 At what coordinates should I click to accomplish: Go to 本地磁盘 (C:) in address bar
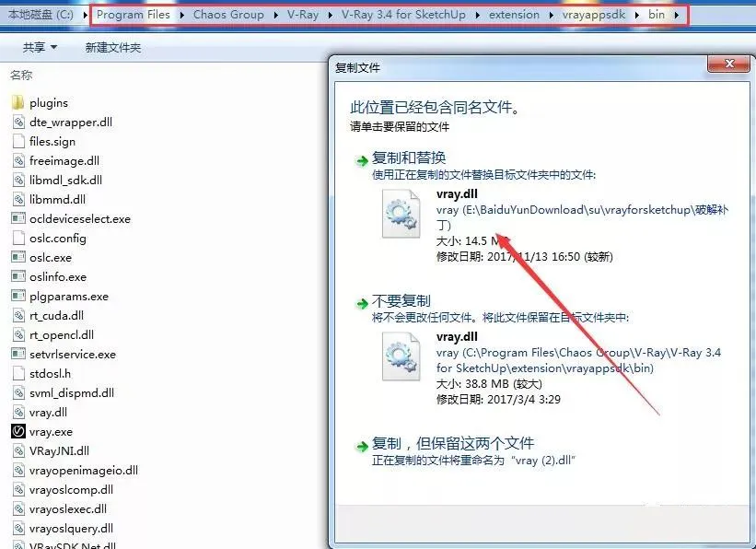[x=41, y=15]
